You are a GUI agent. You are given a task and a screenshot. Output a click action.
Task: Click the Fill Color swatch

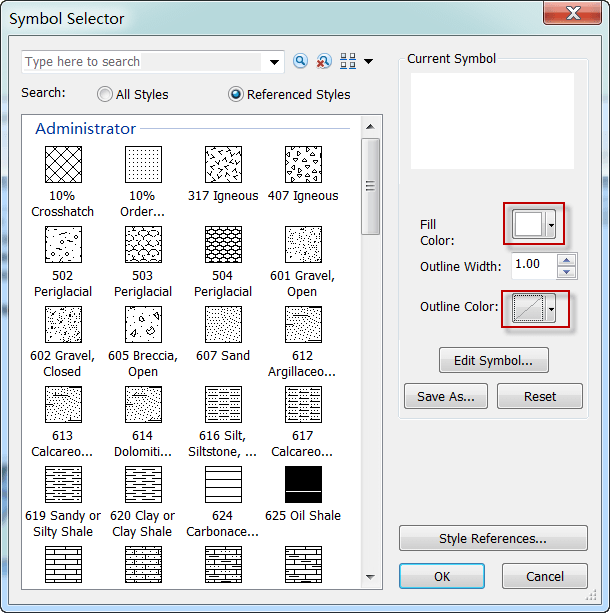pyautogui.click(x=528, y=224)
